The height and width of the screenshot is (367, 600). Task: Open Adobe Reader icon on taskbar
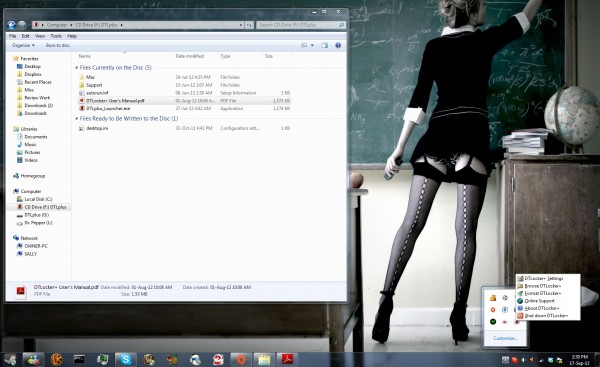click(x=287, y=359)
